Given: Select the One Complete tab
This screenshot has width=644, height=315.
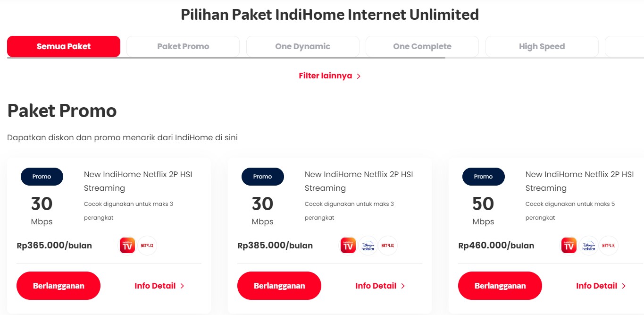Looking at the screenshot, I should (422, 46).
